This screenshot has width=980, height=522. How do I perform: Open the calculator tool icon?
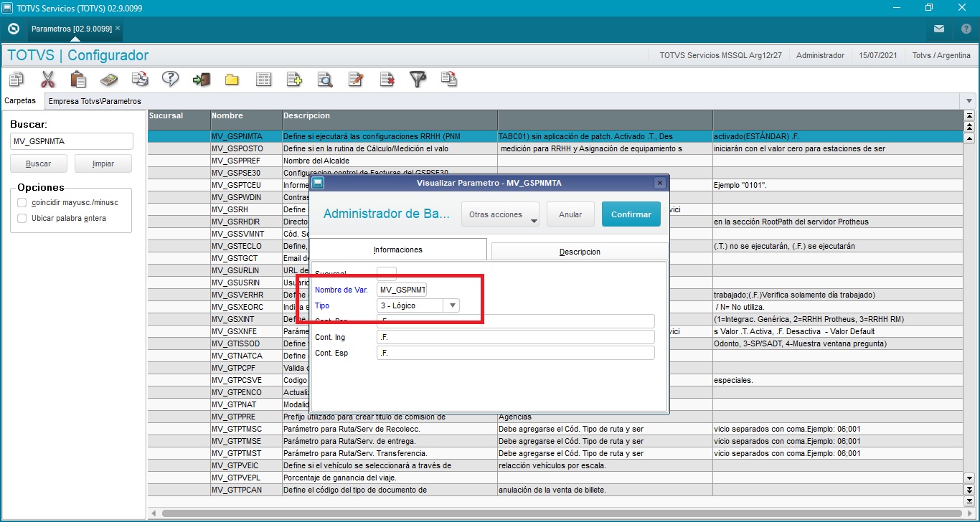pyautogui.click(x=109, y=79)
